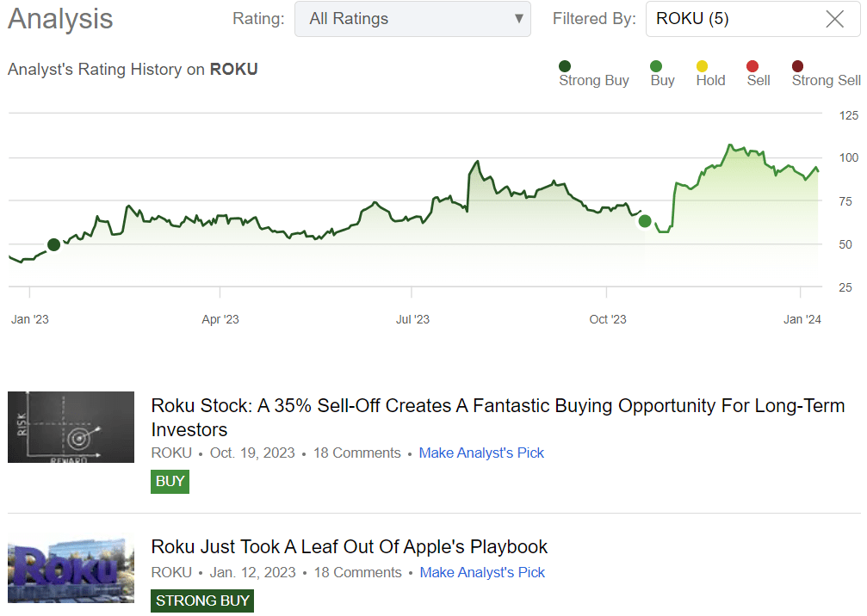
Task: Click the red Sell legend dot
Action: pyautogui.click(x=752, y=66)
